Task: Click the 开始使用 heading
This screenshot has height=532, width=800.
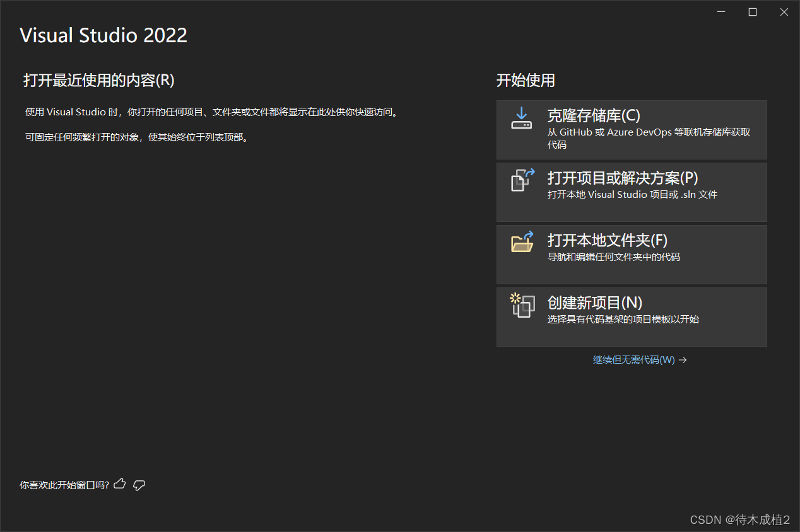Action: click(x=526, y=81)
